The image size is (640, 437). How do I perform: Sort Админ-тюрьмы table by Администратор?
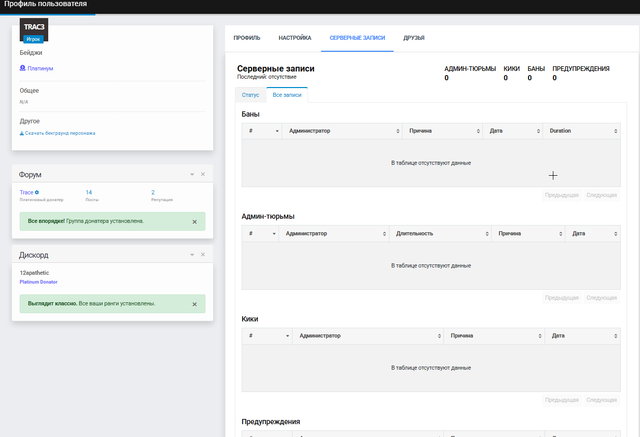coord(334,233)
